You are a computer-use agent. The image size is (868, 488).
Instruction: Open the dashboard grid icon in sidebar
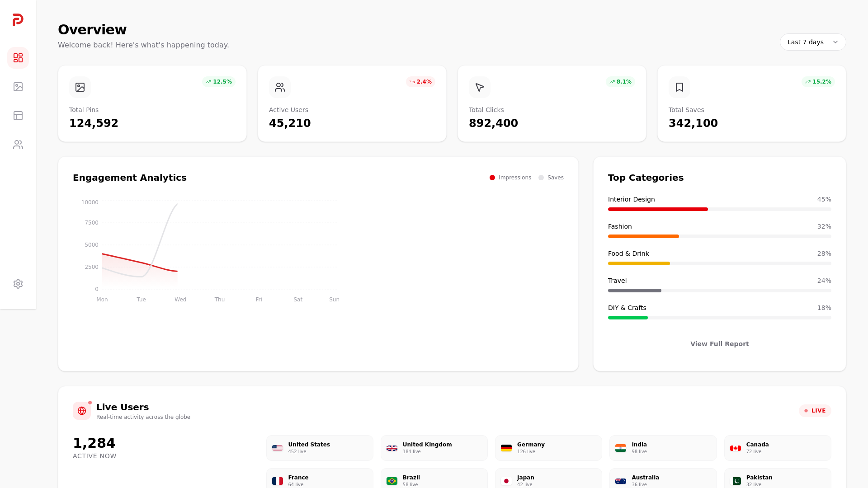pyautogui.click(x=18, y=58)
